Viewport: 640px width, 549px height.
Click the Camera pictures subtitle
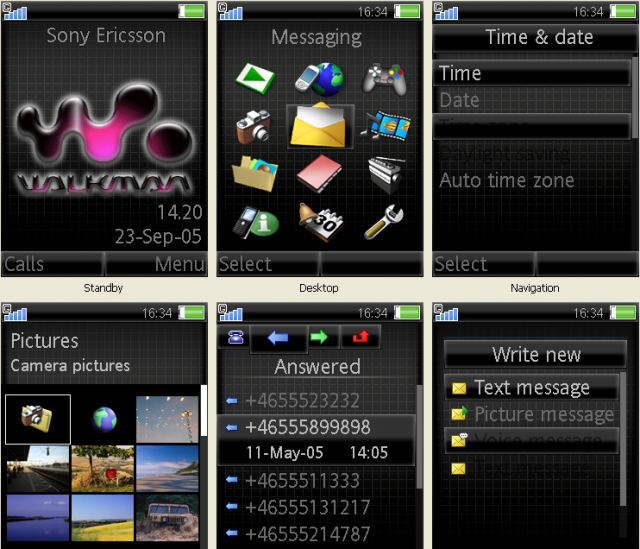pos(70,366)
